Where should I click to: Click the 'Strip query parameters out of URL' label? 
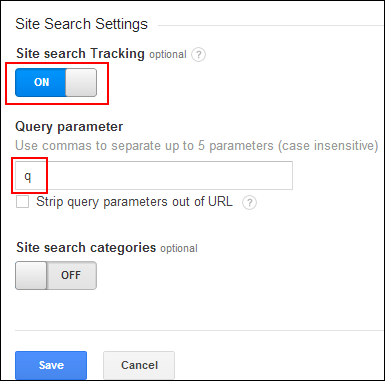134,202
